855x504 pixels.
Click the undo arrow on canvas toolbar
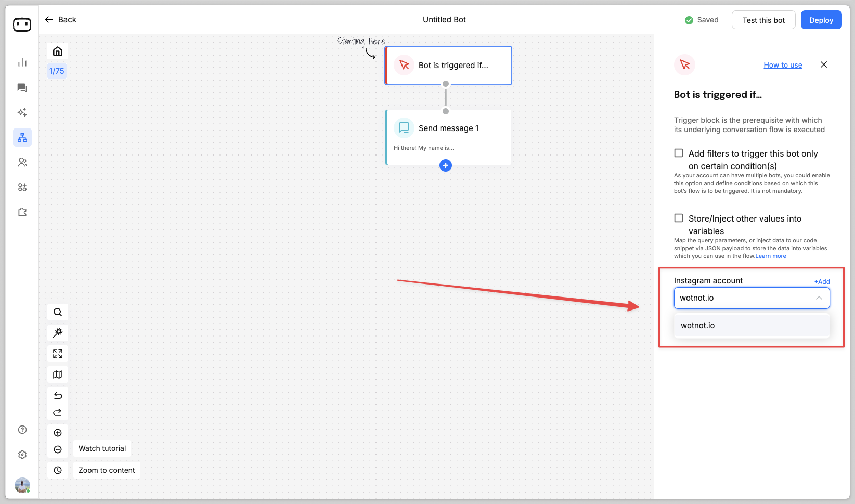coord(58,396)
